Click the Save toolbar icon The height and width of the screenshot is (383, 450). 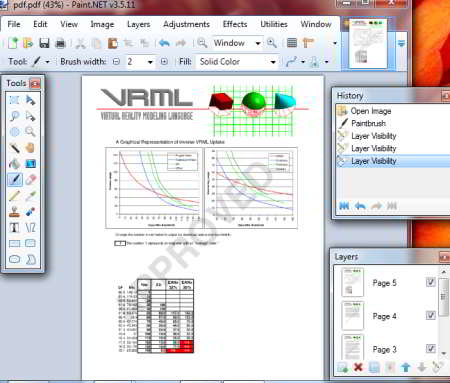coord(44,43)
